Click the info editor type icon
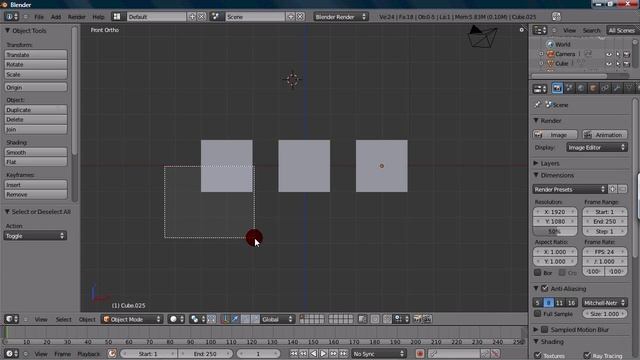 [11, 17]
